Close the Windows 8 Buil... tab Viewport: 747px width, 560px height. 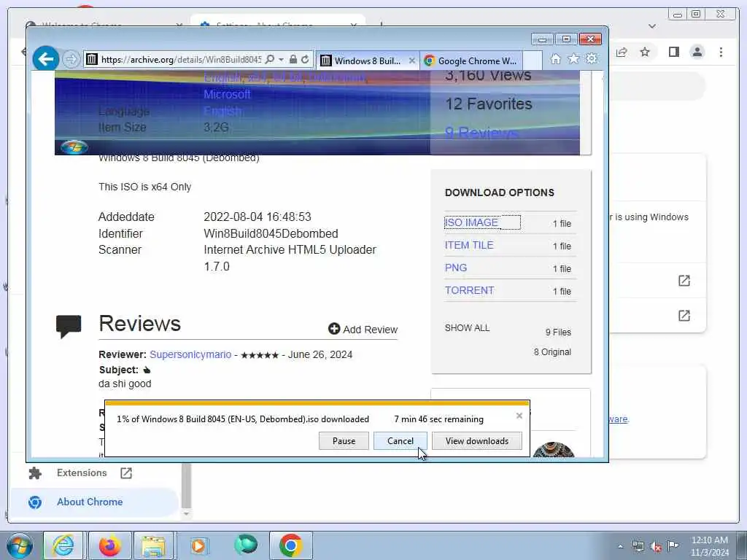[412, 61]
